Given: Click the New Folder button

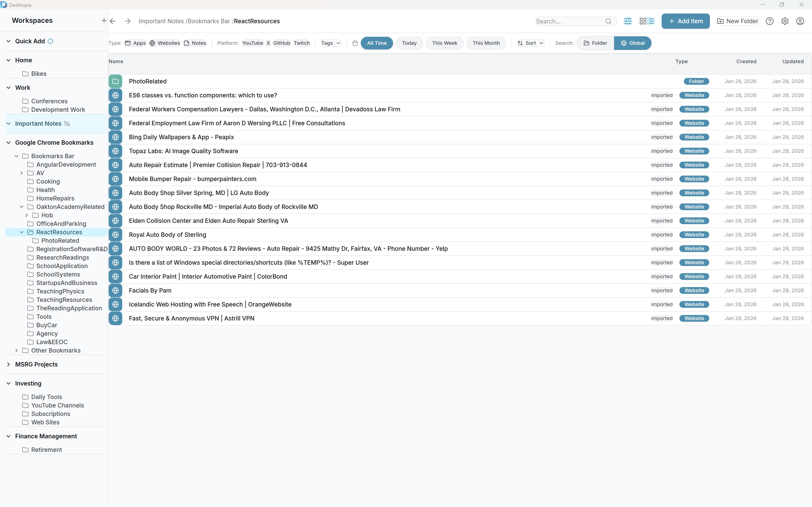Looking at the screenshot, I should pos(737,21).
